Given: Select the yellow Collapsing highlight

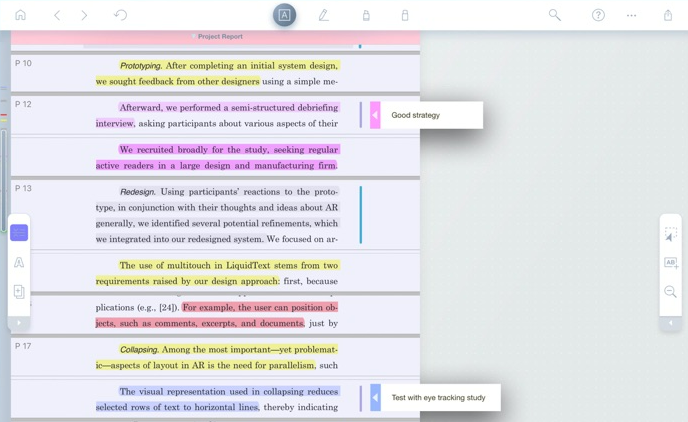Looking at the screenshot, I should point(217,357).
